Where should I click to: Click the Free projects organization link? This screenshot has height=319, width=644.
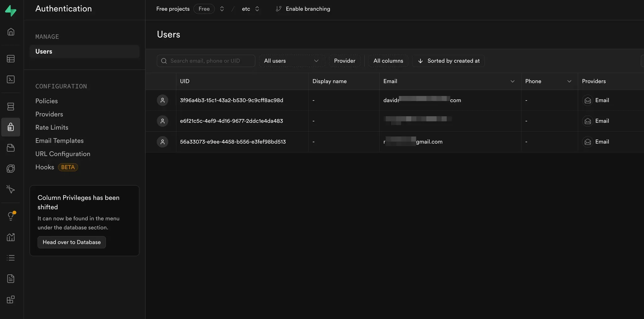click(173, 9)
